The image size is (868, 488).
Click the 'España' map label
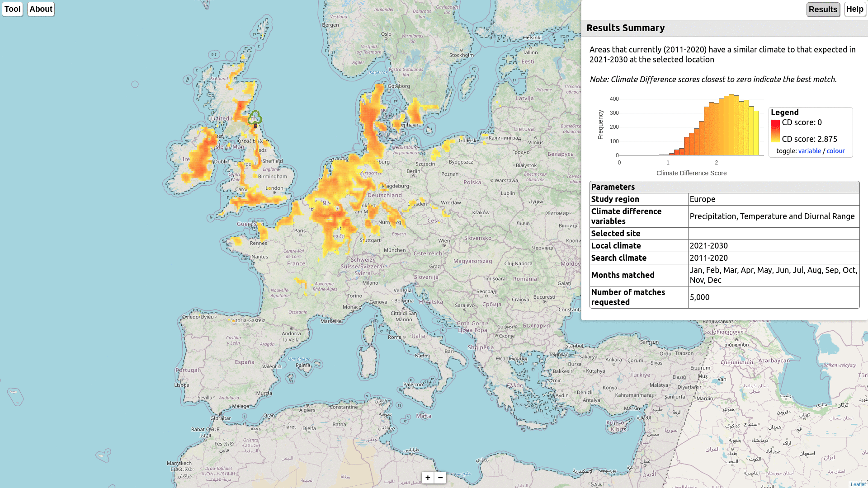click(245, 362)
